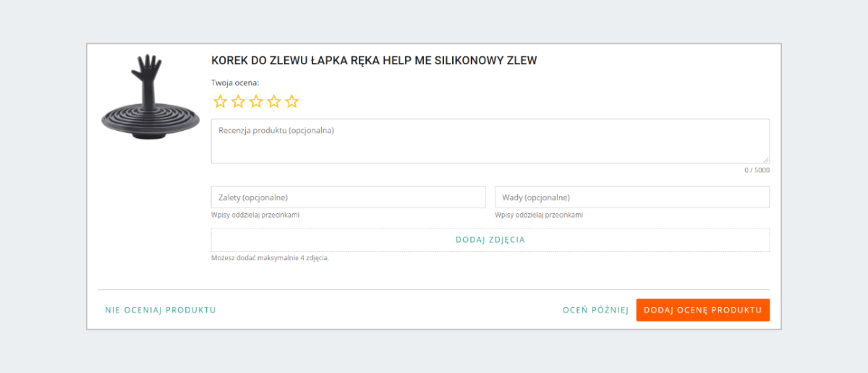The image size is (868, 373).
Task: Grab the review text area resize handle
Action: [766, 160]
